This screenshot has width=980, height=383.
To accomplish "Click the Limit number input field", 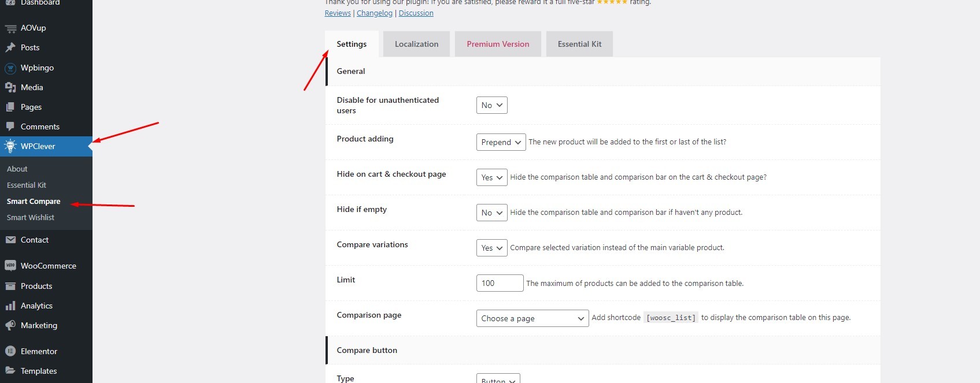I will point(500,283).
